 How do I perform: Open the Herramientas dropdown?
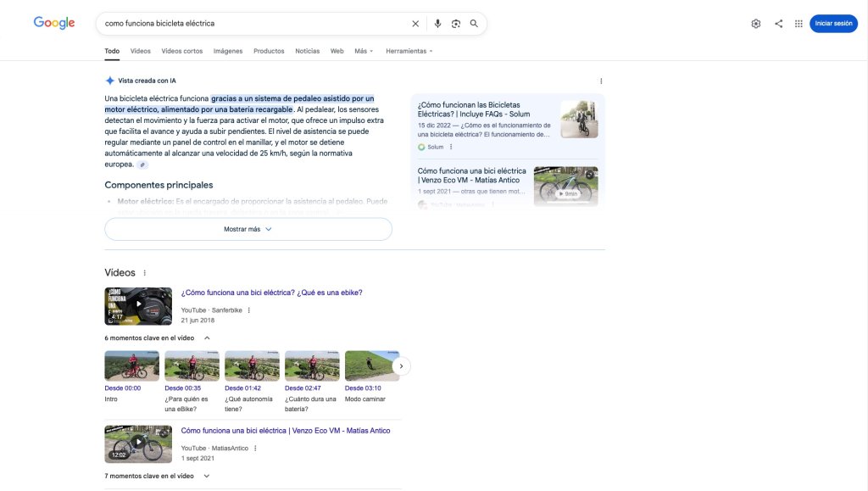(x=409, y=51)
